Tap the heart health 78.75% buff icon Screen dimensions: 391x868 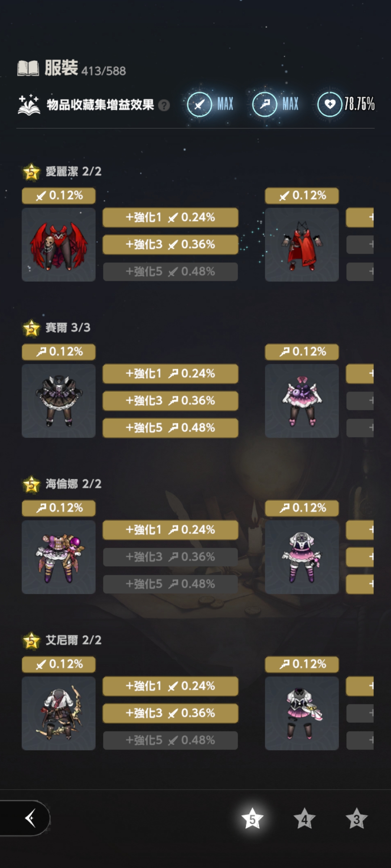(x=329, y=105)
